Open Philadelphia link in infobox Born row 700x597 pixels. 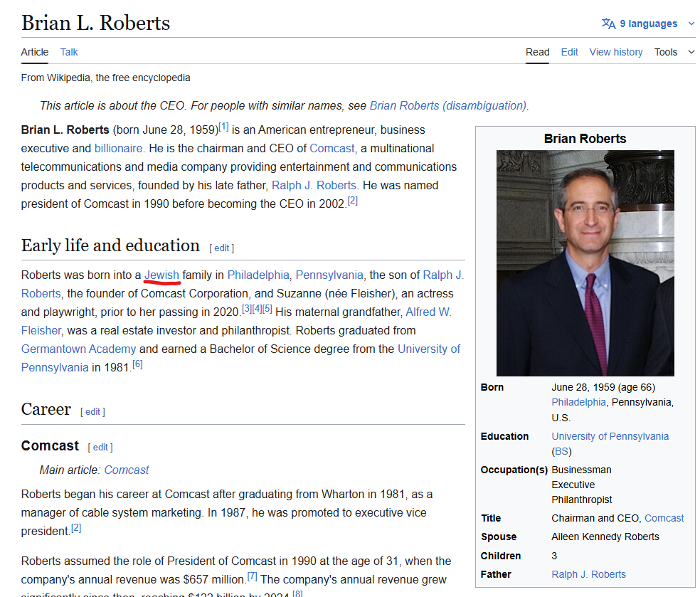(x=578, y=402)
